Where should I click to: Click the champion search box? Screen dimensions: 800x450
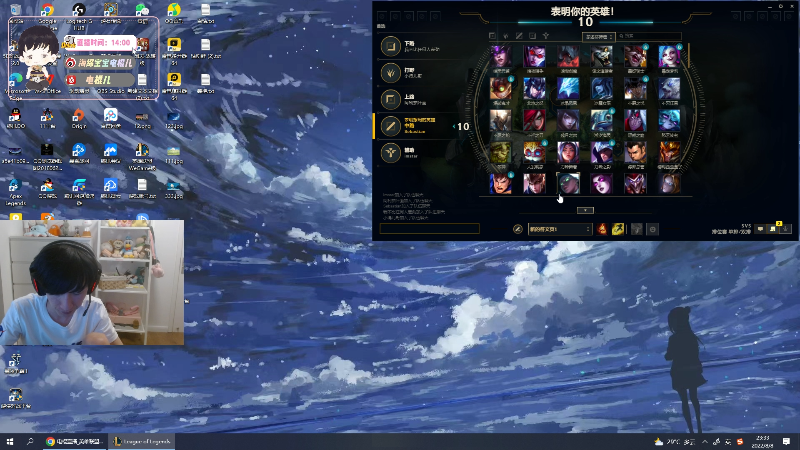[649, 36]
